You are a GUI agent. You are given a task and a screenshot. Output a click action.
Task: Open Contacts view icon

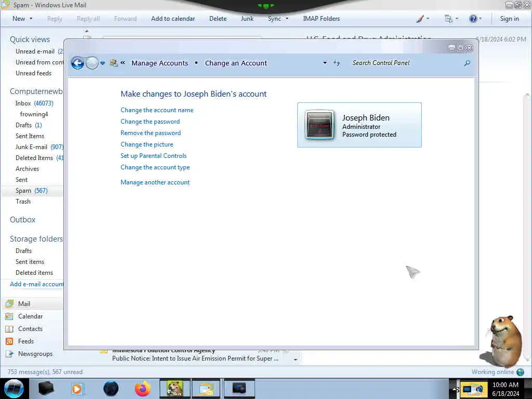click(x=9, y=329)
